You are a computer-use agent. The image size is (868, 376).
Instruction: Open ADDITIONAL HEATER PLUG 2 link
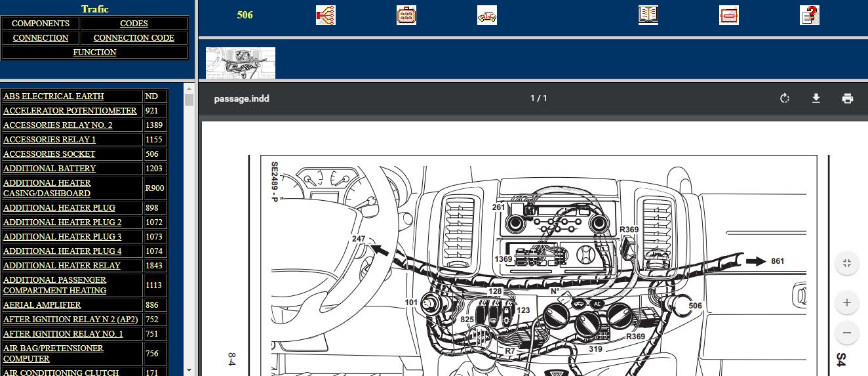coord(62,222)
